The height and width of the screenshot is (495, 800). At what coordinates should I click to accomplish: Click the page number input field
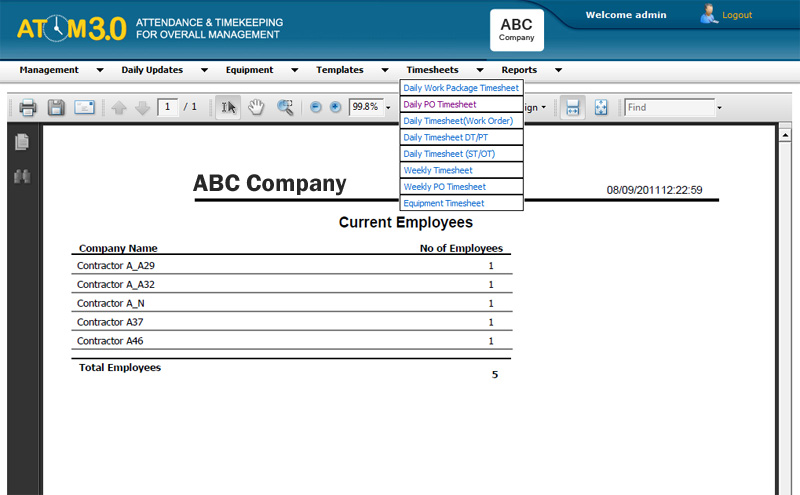coord(167,107)
